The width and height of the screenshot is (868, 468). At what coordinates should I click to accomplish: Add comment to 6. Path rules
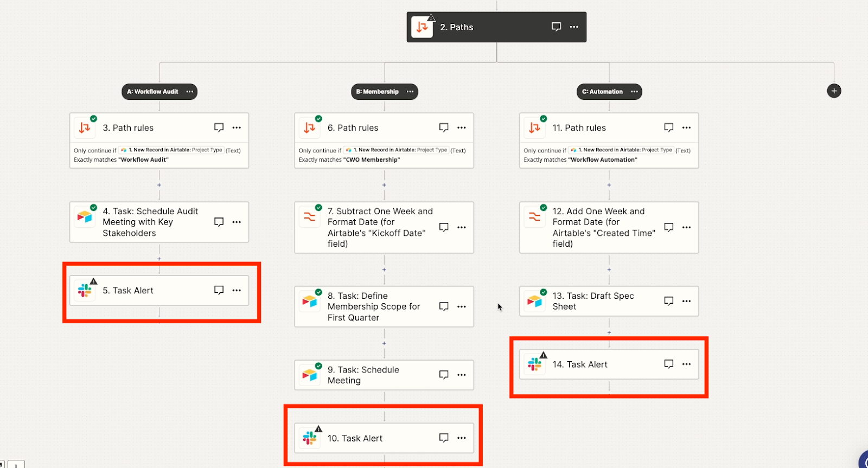444,127
